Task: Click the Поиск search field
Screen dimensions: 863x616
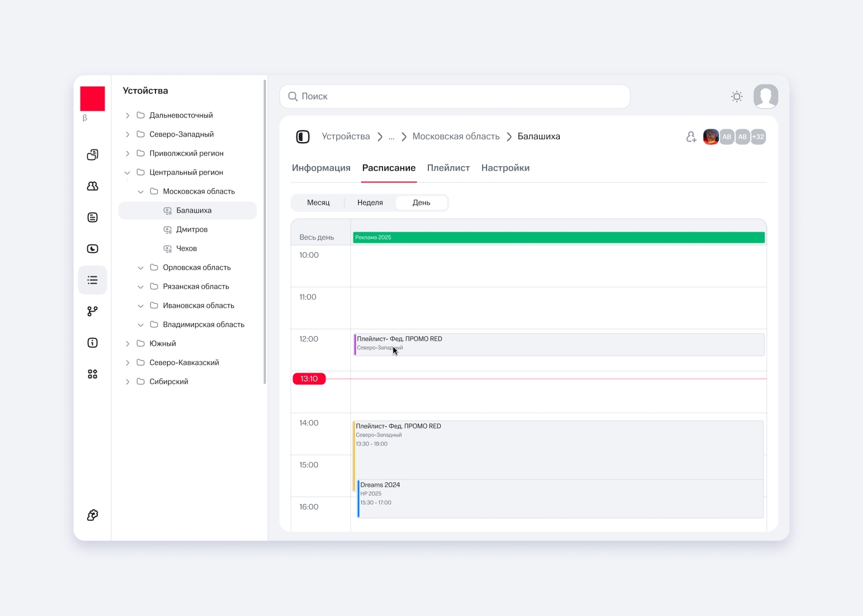Action: click(455, 96)
